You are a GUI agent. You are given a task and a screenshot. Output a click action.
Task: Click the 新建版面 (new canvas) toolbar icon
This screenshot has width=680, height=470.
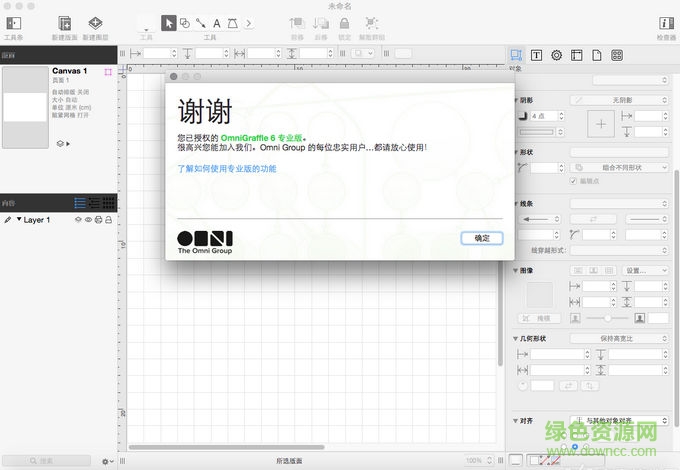coord(65,23)
